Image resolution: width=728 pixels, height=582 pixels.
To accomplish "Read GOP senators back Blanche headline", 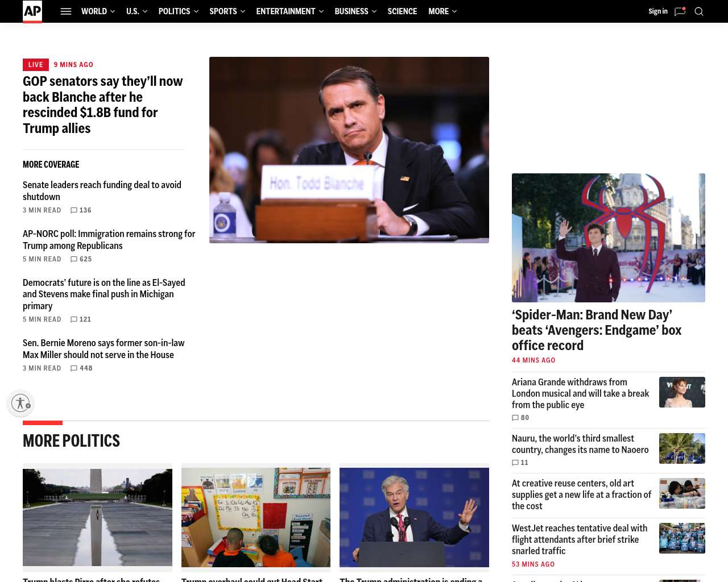I will pos(103,105).
